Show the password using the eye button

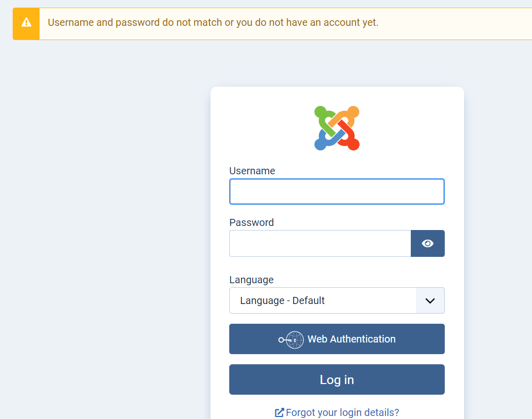pos(428,244)
